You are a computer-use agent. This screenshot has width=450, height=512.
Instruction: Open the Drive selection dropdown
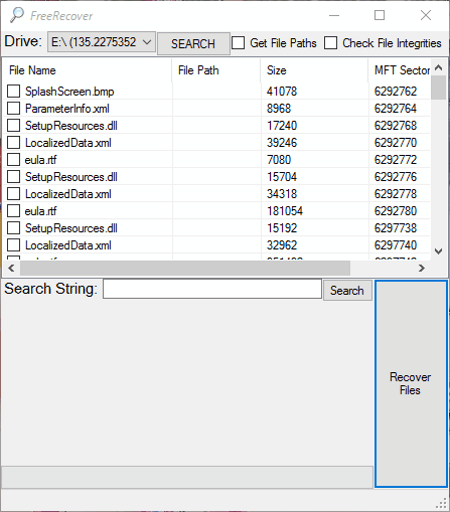pyautogui.click(x=101, y=42)
